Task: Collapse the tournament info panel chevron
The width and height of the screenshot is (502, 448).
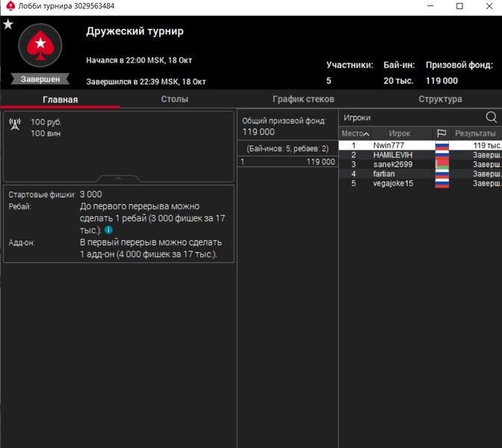Action: click(119, 178)
